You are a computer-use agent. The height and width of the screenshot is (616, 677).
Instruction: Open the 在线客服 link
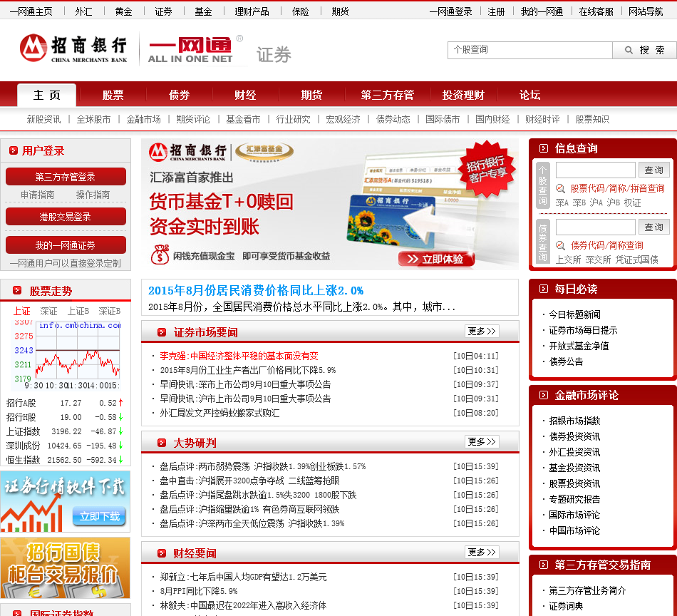596,11
